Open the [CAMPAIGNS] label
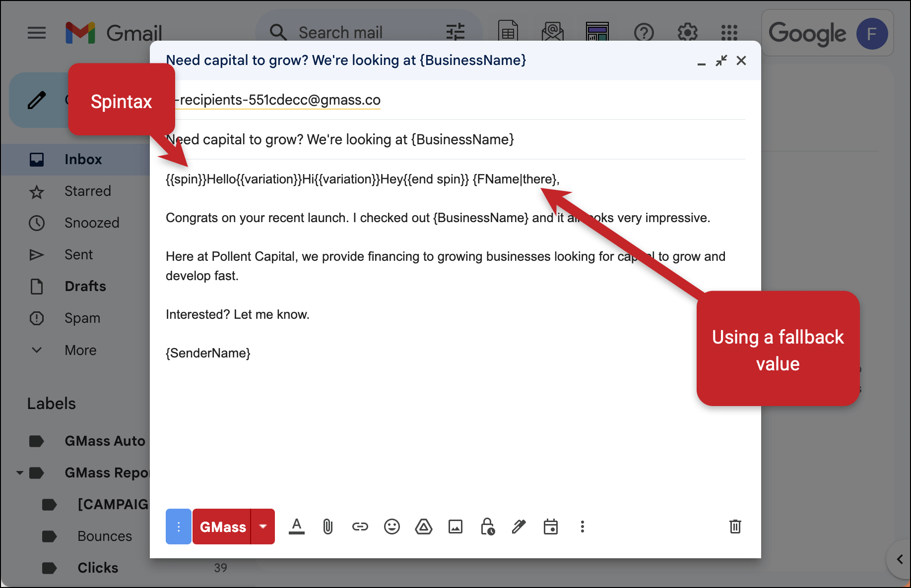This screenshot has width=911, height=588. pyautogui.click(x=113, y=504)
